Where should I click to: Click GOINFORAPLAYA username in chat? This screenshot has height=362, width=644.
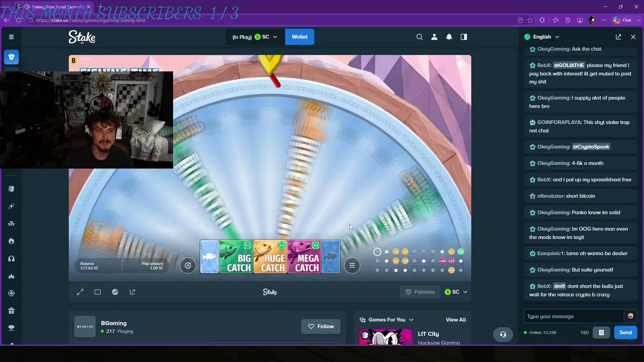[558, 122]
